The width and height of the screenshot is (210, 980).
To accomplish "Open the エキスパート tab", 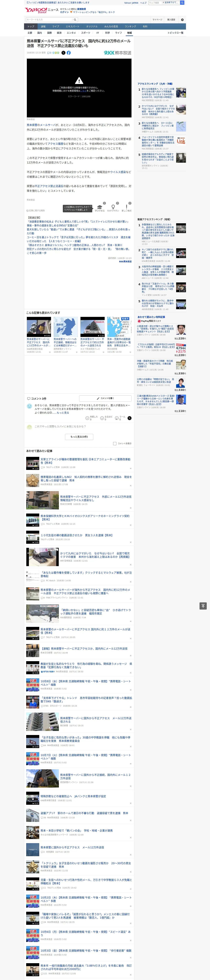I will [x=72, y=27].
